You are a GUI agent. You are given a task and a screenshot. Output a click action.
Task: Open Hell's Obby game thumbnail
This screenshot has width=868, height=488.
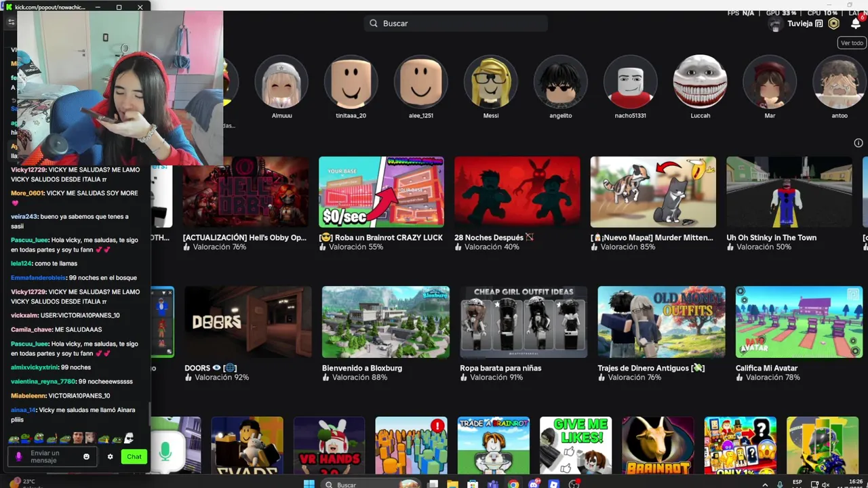[245, 192]
